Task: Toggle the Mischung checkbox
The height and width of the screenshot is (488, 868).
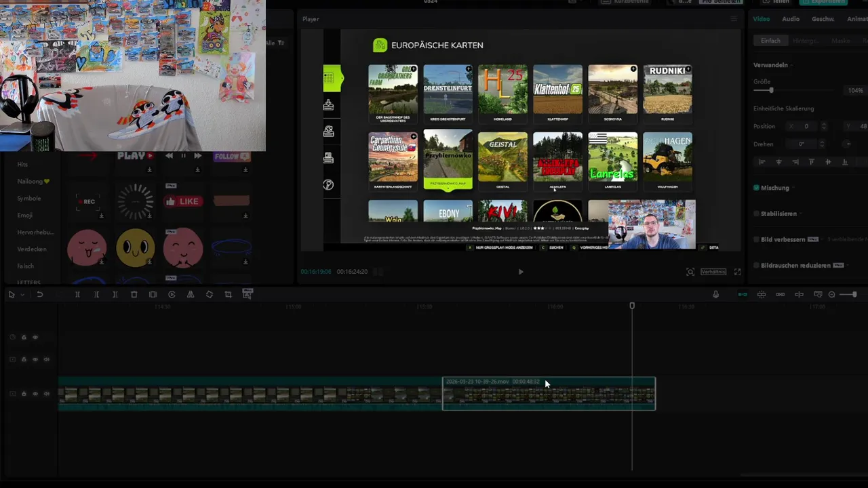Action: [x=757, y=188]
